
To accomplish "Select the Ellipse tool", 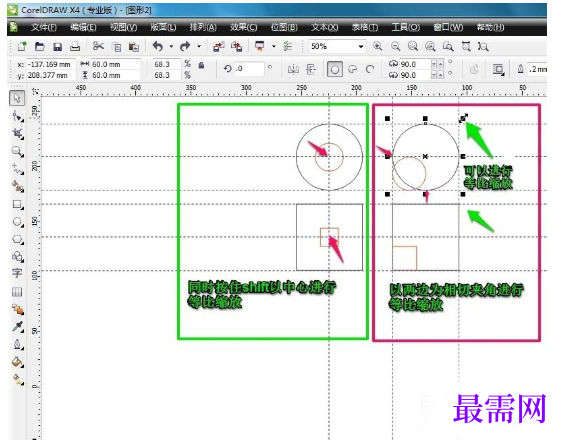I will tap(17, 222).
